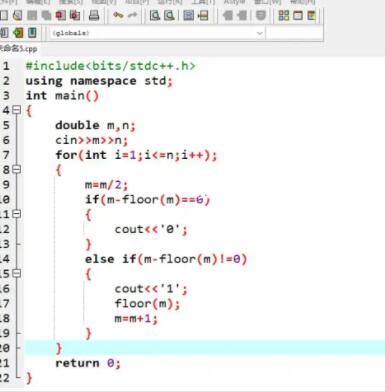The width and height of the screenshot is (385, 392).
Task: Click the line "cout<<'1';"
Action: [151, 288]
